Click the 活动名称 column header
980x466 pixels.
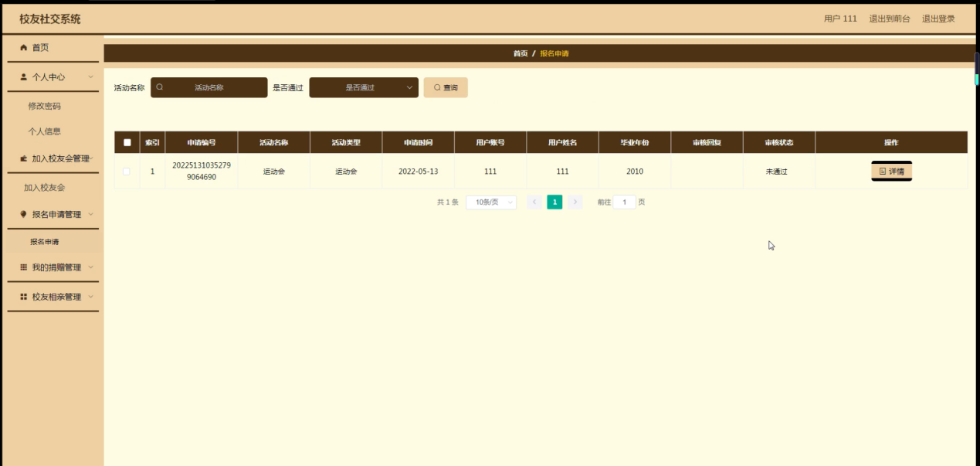(274, 142)
